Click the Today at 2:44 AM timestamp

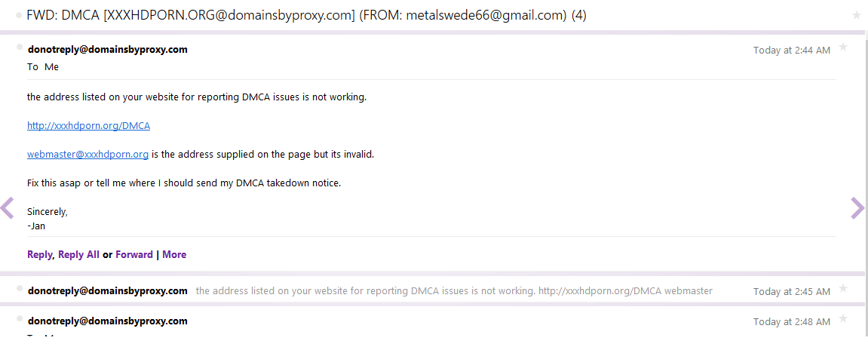[791, 51]
